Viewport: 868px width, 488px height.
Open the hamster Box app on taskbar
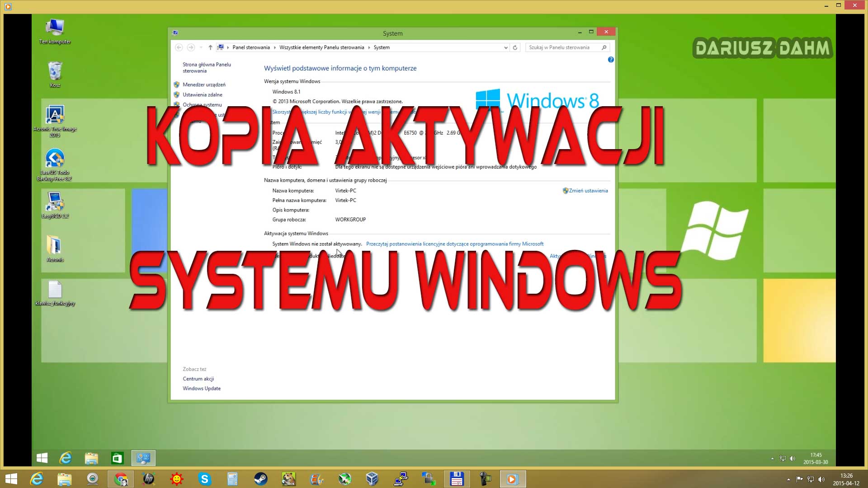[288, 479]
